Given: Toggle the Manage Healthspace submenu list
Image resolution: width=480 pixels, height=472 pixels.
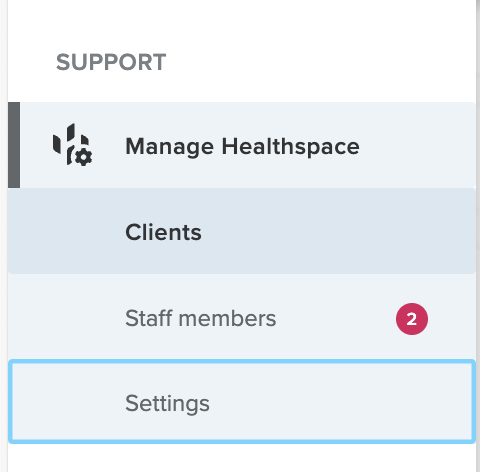Looking at the screenshot, I should point(242,145).
